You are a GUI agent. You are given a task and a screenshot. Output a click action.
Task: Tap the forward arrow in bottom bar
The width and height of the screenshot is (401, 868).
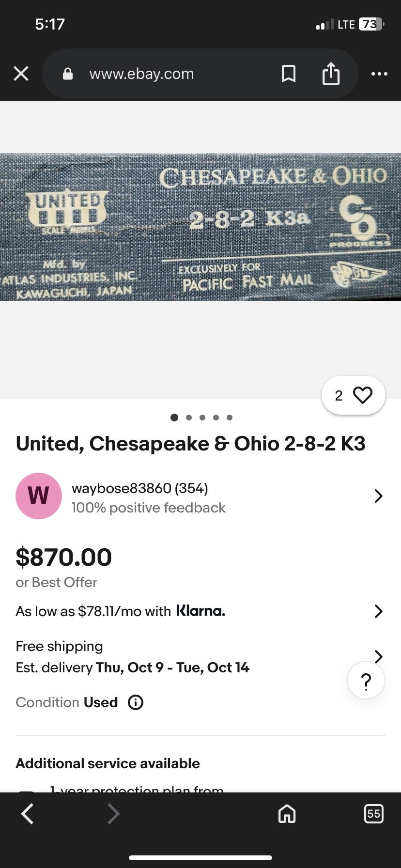coord(113,814)
